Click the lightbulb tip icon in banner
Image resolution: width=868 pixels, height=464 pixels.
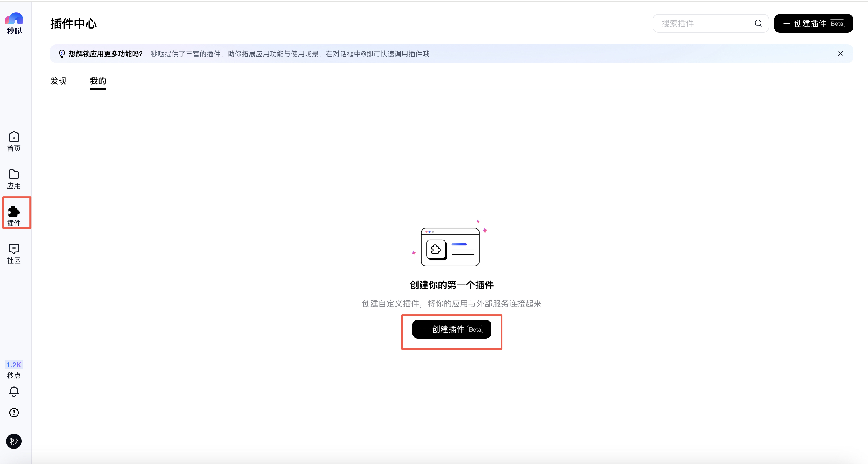tap(62, 54)
